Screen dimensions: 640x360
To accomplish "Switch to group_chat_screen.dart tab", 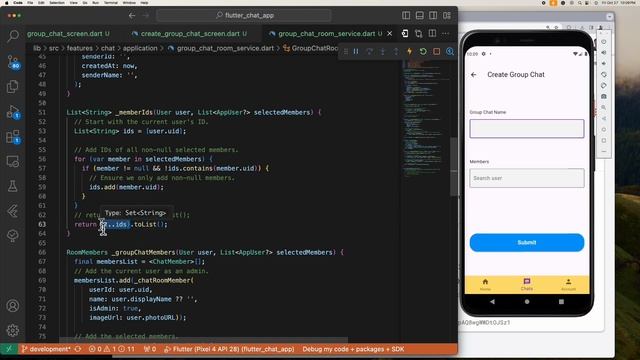I will (x=68, y=33).
